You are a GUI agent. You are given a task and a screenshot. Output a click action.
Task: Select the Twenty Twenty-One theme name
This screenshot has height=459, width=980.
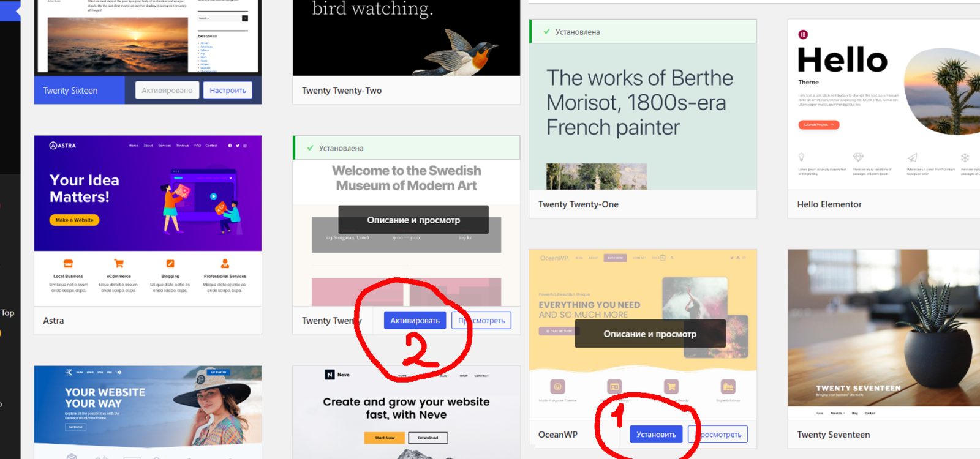pos(578,204)
